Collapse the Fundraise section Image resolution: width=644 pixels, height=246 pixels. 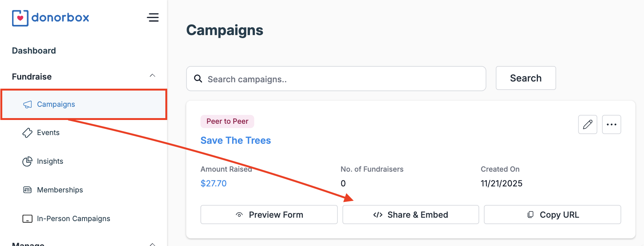point(153,75)
